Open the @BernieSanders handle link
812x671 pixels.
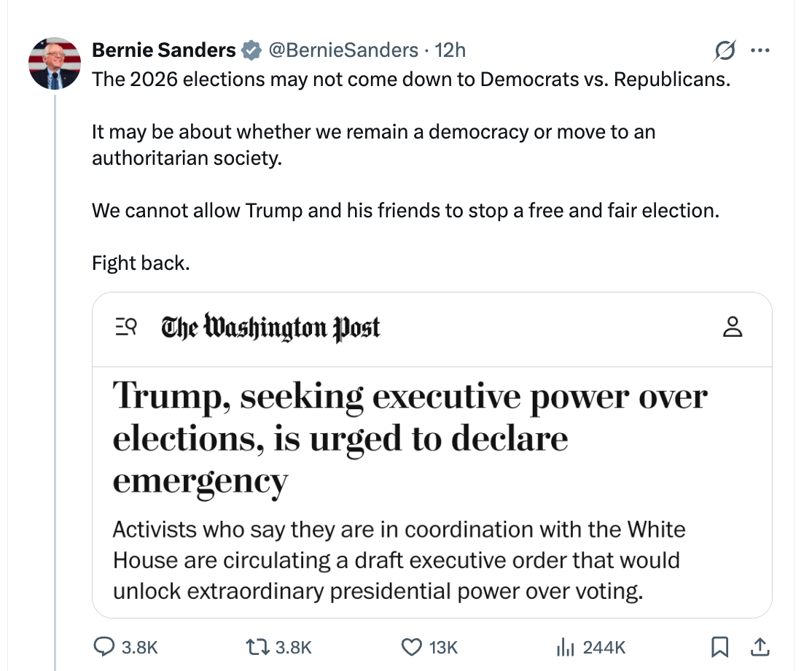coord(343,50)
